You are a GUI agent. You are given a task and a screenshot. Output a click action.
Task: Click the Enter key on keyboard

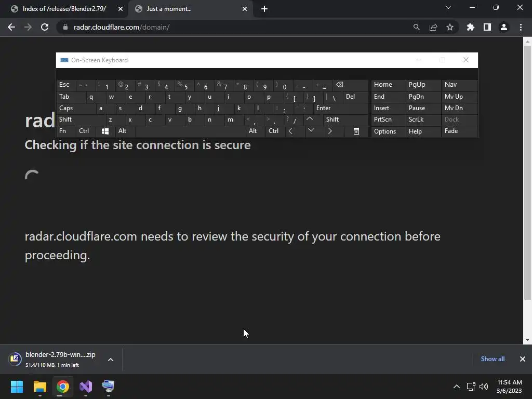pos(341,108)
